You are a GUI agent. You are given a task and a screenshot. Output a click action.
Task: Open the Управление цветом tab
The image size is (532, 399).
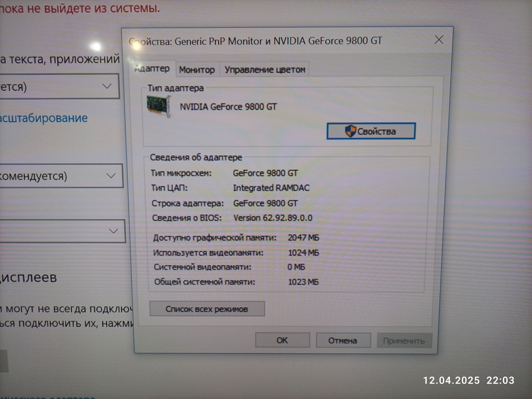pos(265,70)
